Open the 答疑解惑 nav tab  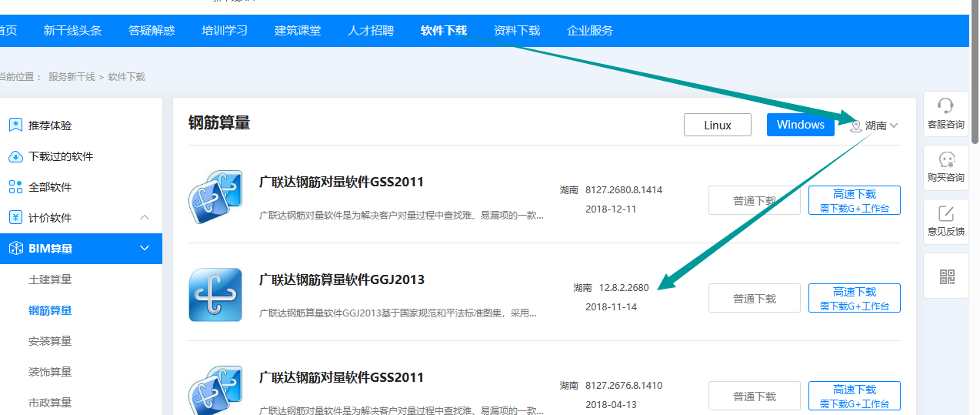point(152,31)
